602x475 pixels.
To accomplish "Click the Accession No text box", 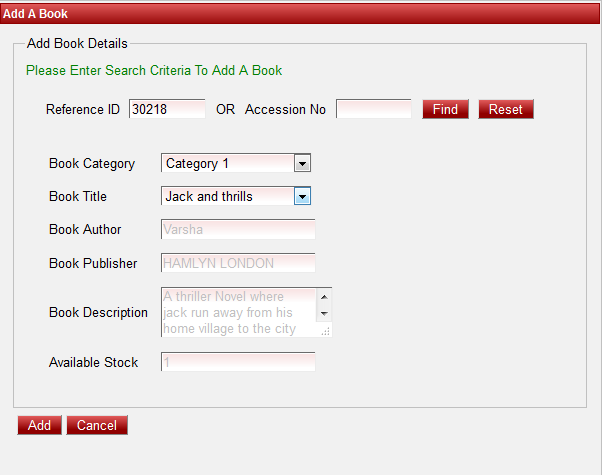I will (x=373, y=109).
